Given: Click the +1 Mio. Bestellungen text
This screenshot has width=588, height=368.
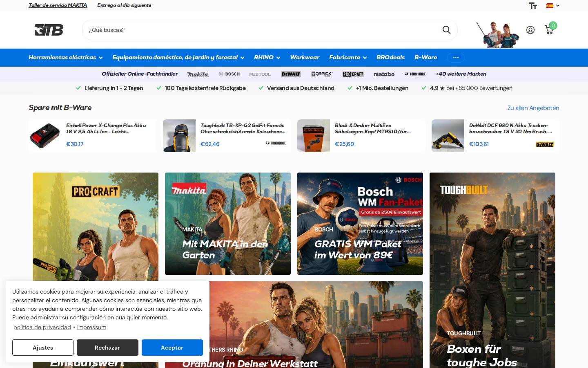Looking at the screenshot, I should tap(382, 88).
